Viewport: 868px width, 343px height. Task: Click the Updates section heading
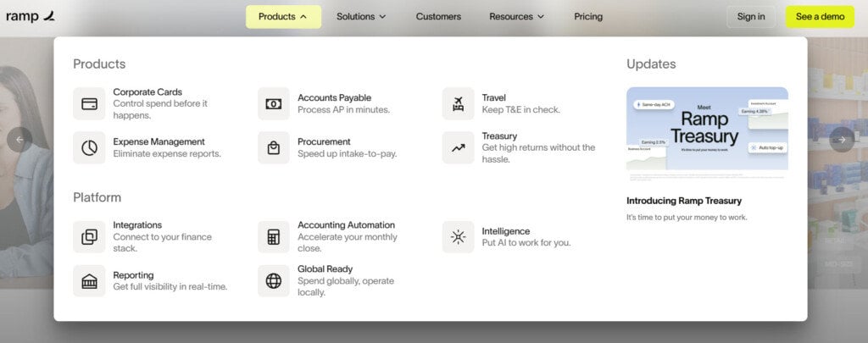click(651, 64)
